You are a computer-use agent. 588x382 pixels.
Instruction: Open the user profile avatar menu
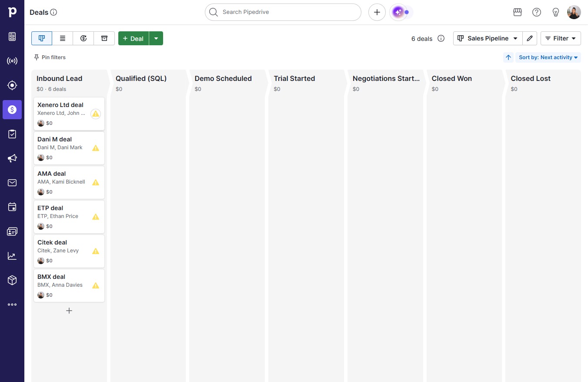click(x=574, y=12)
